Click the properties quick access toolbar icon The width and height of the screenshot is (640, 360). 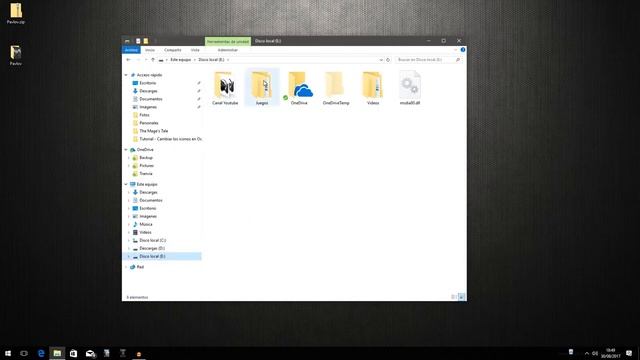coord(138,41)
